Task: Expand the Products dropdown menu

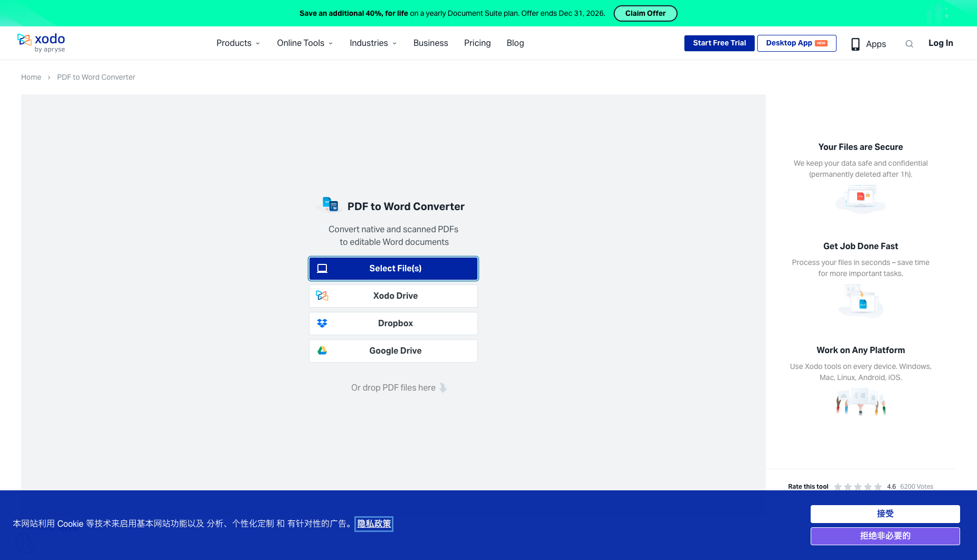Action: point(238,43)
